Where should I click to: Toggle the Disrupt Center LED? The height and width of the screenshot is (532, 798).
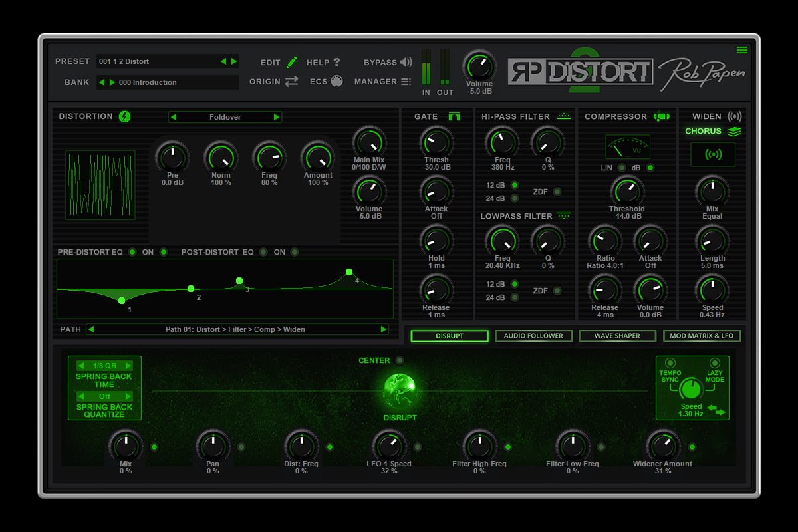click(x=399, y=360)
